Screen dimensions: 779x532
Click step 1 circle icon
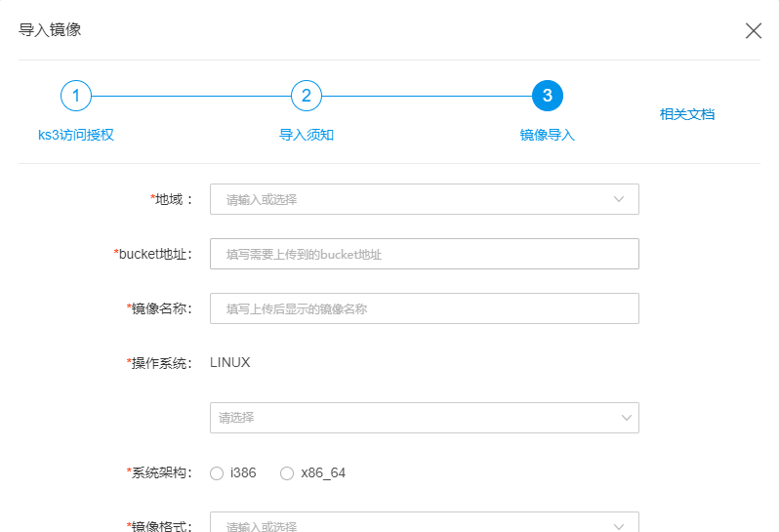click(75, 96)
